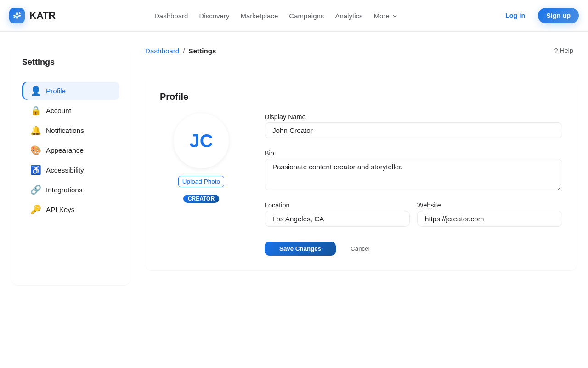Click the Location input field
588x368 pixels.
pos(337,219)
